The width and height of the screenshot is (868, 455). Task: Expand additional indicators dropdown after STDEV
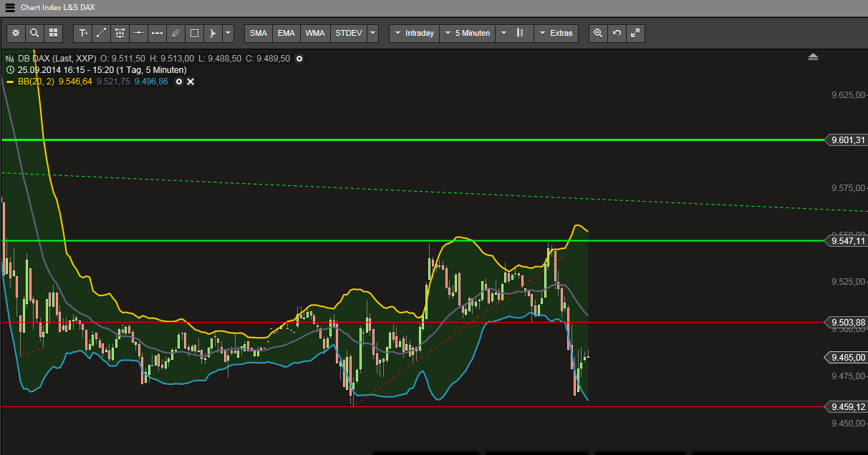coord(373,33)
